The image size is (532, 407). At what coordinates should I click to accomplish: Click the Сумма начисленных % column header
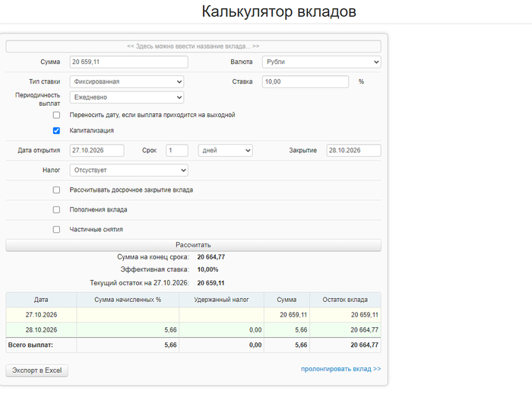pyautogui.click(x=128, y=300)
